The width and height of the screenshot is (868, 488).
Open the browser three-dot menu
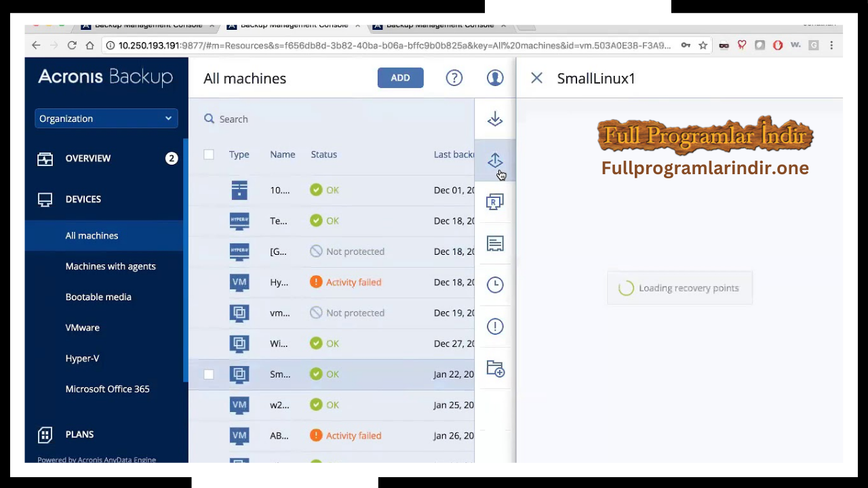(831, 45)
